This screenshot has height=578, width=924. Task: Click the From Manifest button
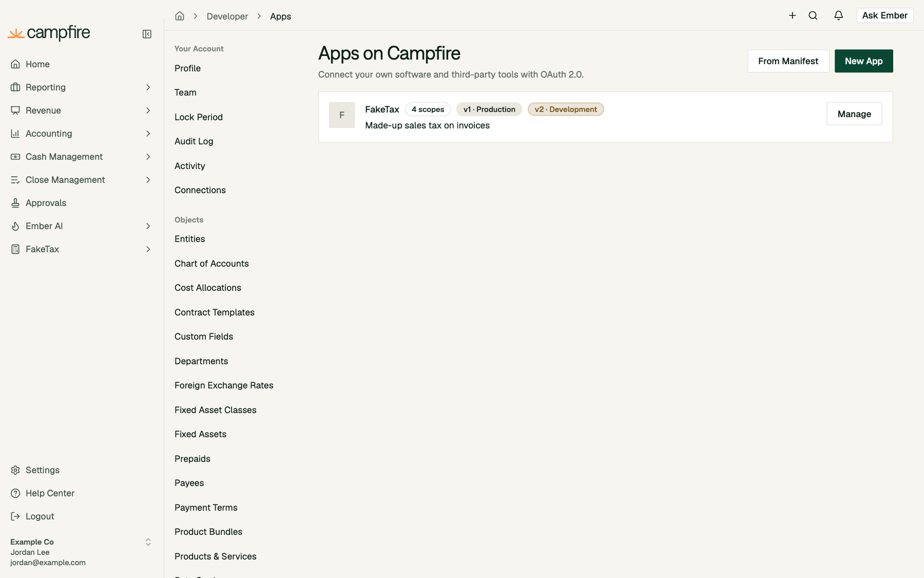coord(788,61)
